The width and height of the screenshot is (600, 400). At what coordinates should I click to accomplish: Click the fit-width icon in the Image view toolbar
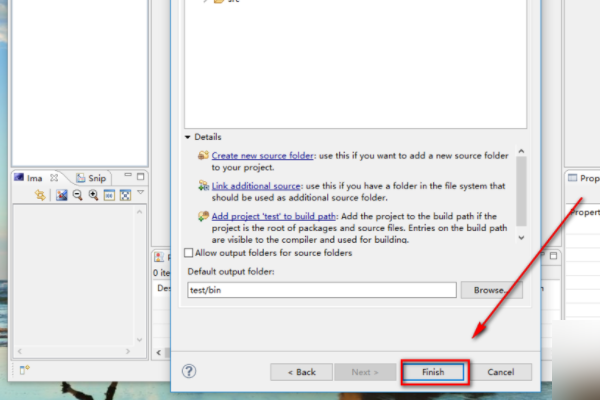pos(109,195)
